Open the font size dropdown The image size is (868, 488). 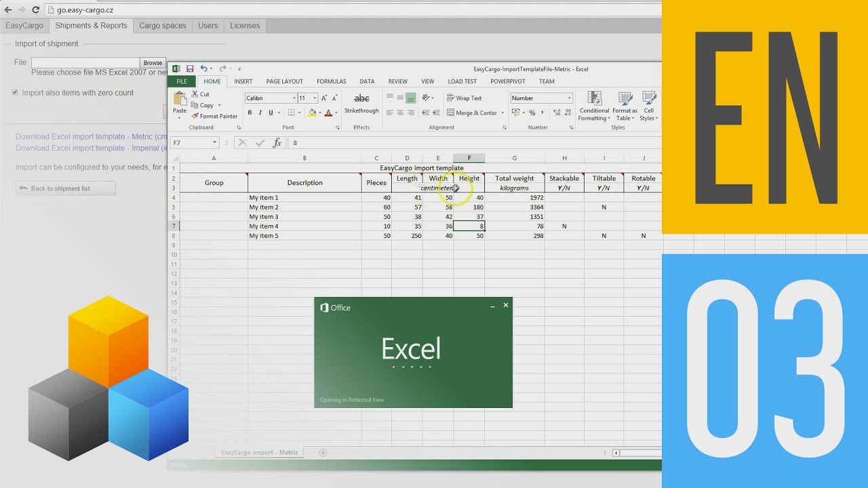tap(315, 98)
